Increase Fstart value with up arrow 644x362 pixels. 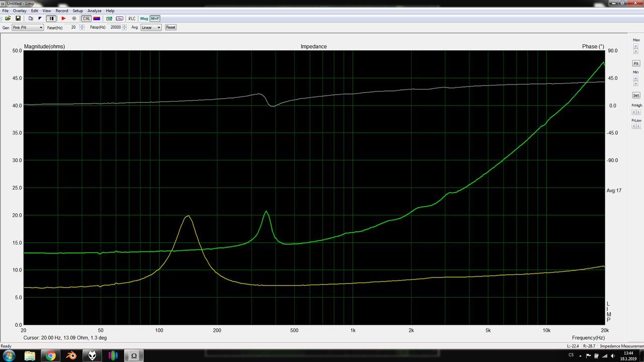coord(81,26)
